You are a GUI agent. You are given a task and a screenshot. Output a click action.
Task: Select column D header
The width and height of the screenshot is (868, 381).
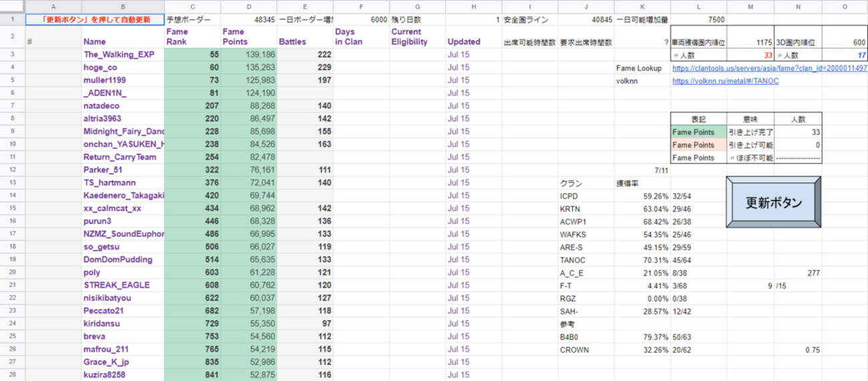point(249,6)
